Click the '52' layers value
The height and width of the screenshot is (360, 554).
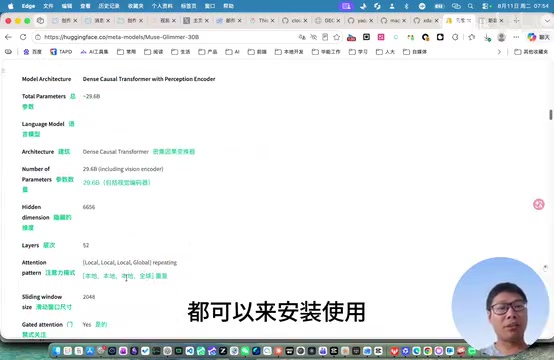(x=86, y=246)
